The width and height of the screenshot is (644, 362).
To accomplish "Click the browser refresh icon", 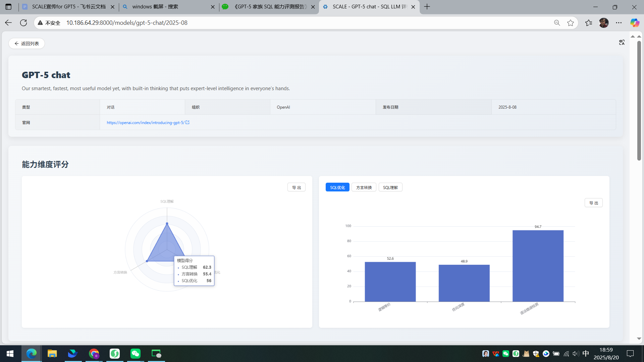I will pos(23,23).
